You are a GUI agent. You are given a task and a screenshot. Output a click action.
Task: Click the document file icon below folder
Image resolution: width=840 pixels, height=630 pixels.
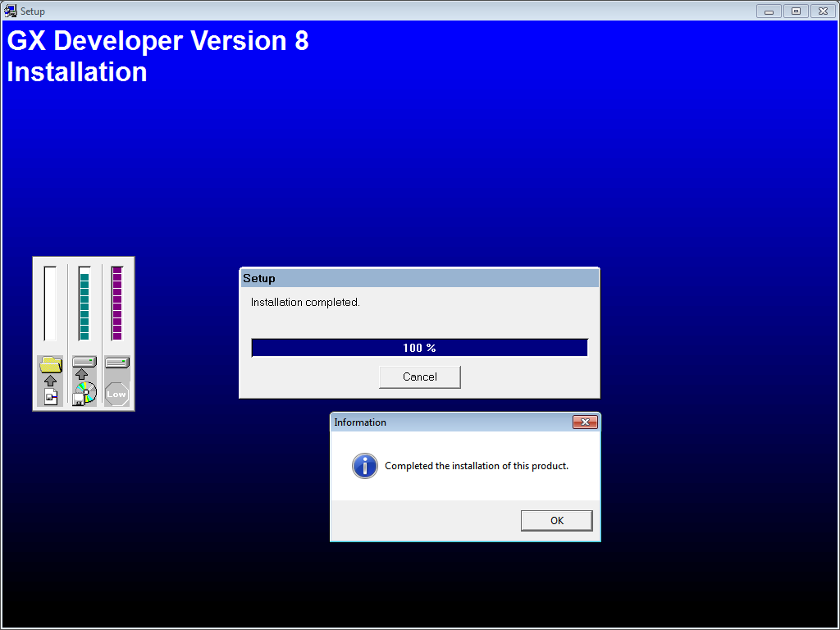[51, 397]
